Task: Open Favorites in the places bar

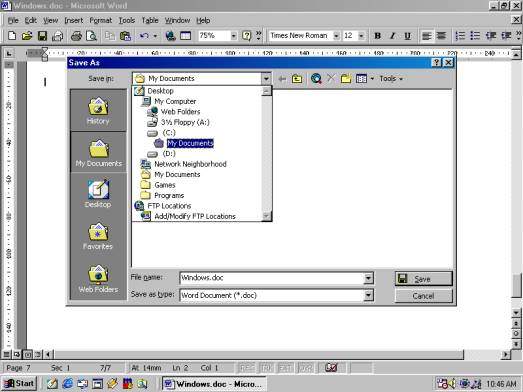Action: (x=98, y=236)
